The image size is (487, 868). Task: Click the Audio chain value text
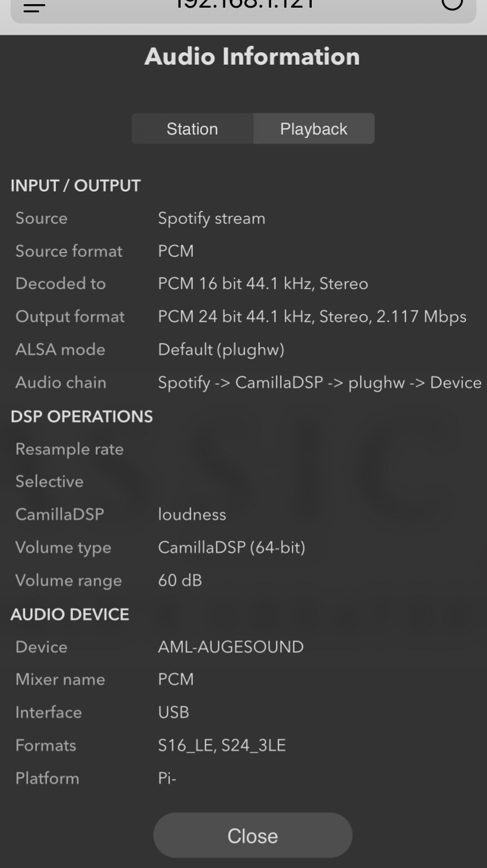click(x=319, y=383)
